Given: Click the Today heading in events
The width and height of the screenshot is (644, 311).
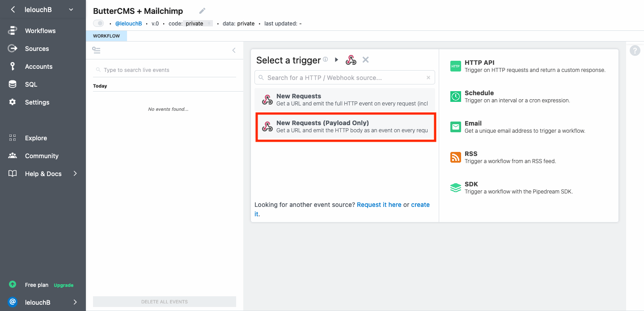Looking at the screenshot, I should 100,86.
